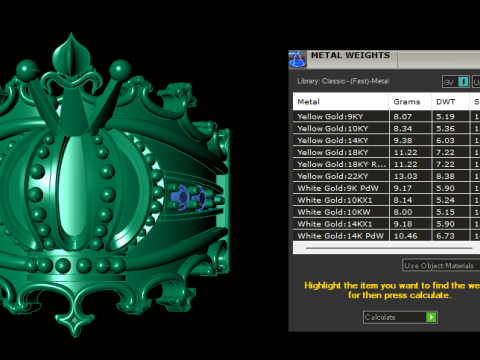The width and height of the screenshot is (480, 360).
Task: Click the green arrow on Calculate
Action: (431, 317)
